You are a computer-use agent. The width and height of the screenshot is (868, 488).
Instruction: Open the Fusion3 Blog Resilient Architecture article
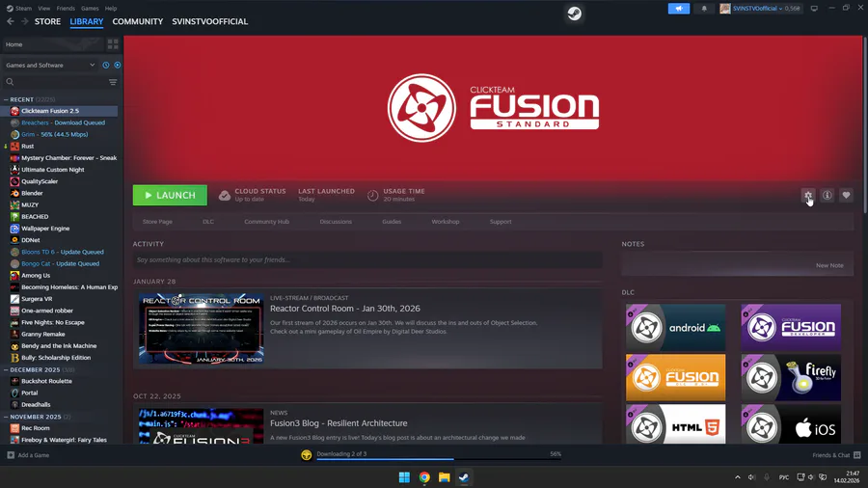(339, 423)
